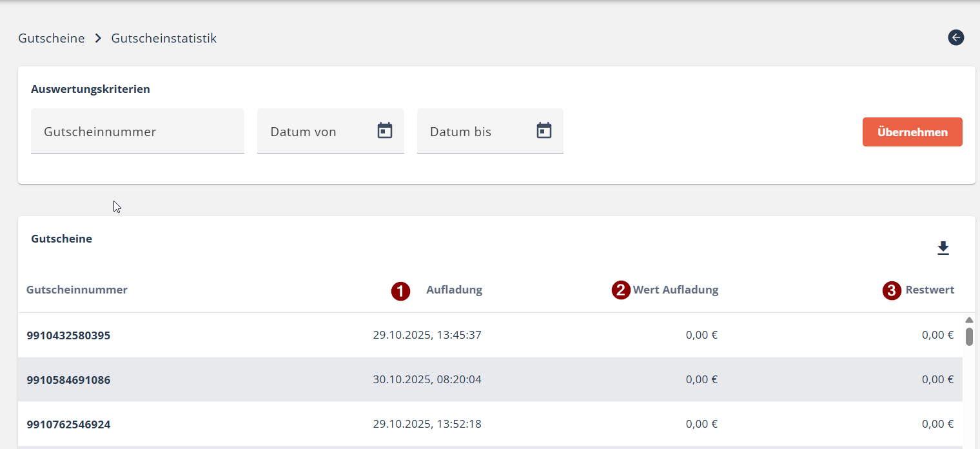Viewport: 980px width, 449px height.
Task: Click the back arrow icon
Action: 955,38
